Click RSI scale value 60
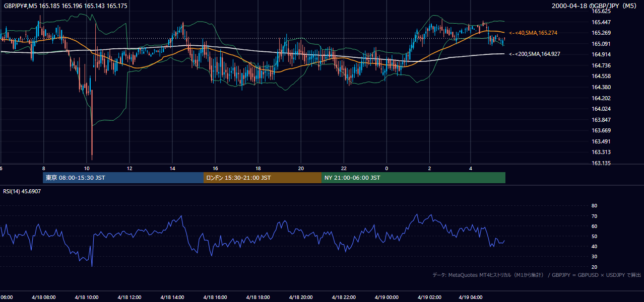 594,226
